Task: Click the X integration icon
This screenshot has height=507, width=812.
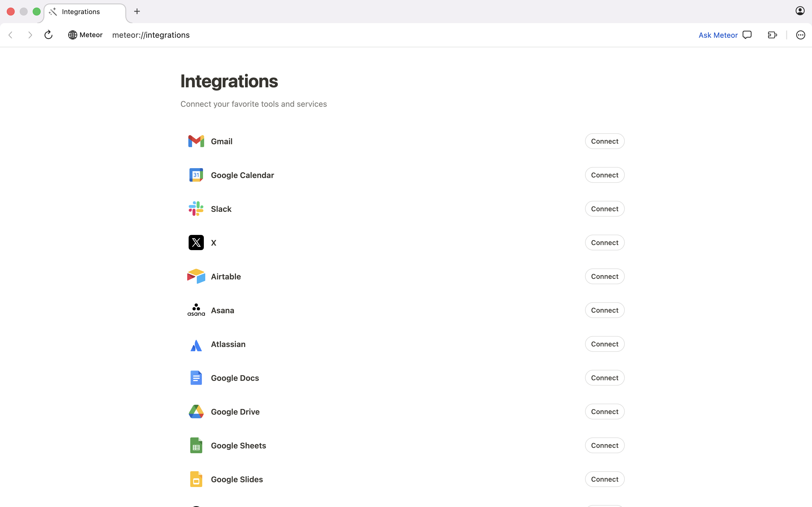Action: point(196,243)
